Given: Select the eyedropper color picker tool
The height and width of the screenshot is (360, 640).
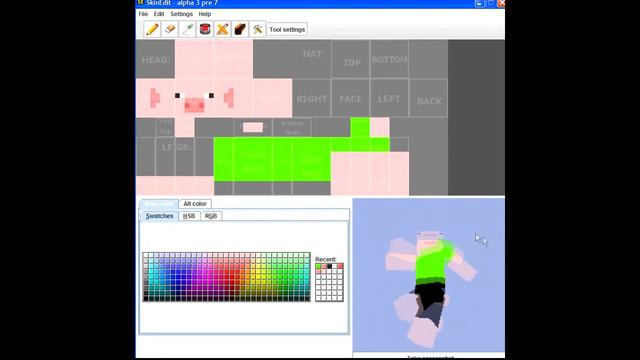Looking at the screenshot, I should [187, 29].
